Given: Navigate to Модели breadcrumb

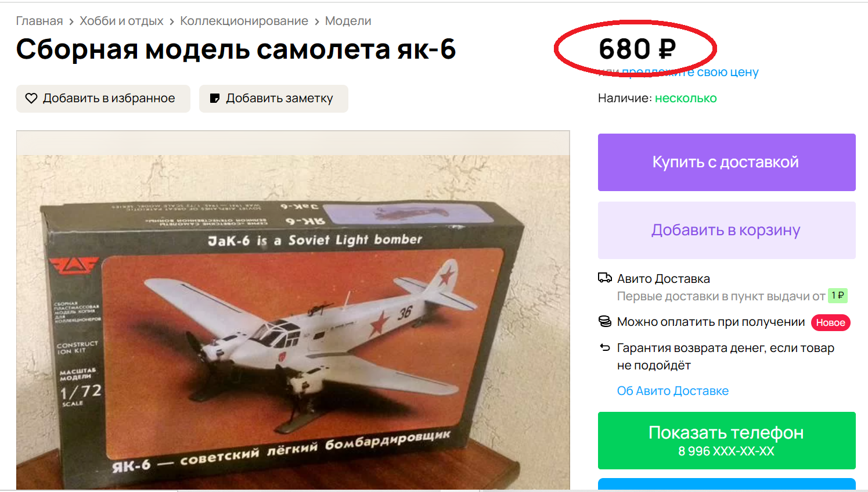Looking at the screenshot, I should 348,21.
